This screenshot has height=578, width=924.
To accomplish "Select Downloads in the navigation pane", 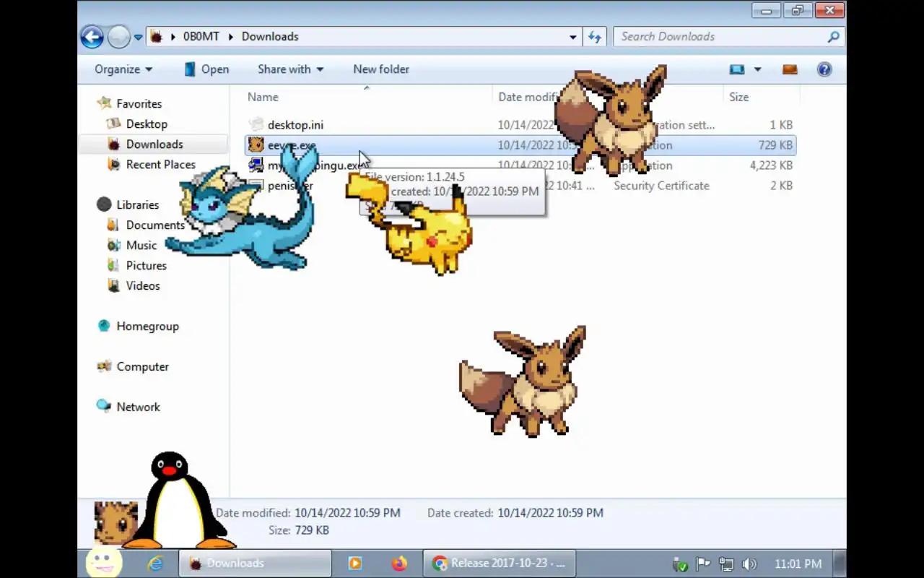I will click(x=154, y=144).
